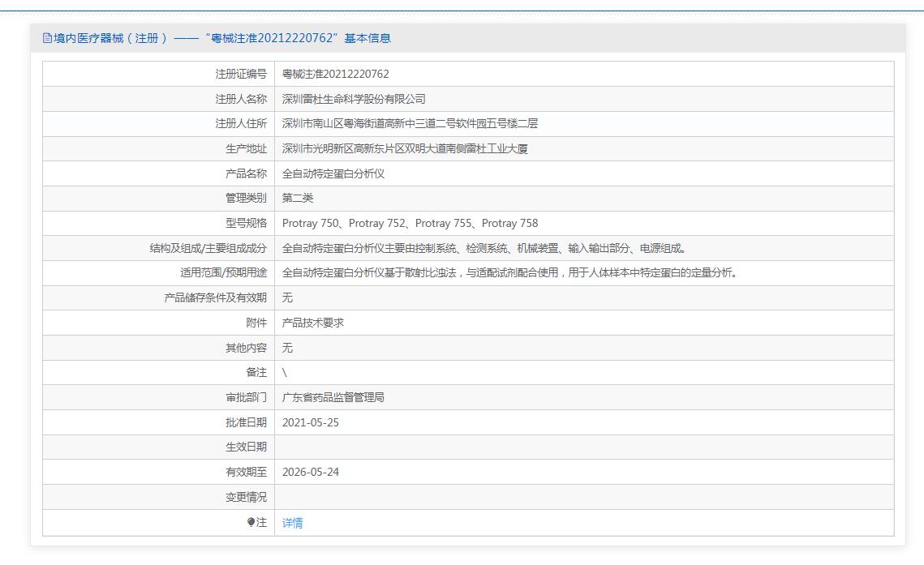924x565 pixels.
Task: Click model specification Protray 750、Protray 752 value
Action: pyautogui.click(x=410, y=223)
